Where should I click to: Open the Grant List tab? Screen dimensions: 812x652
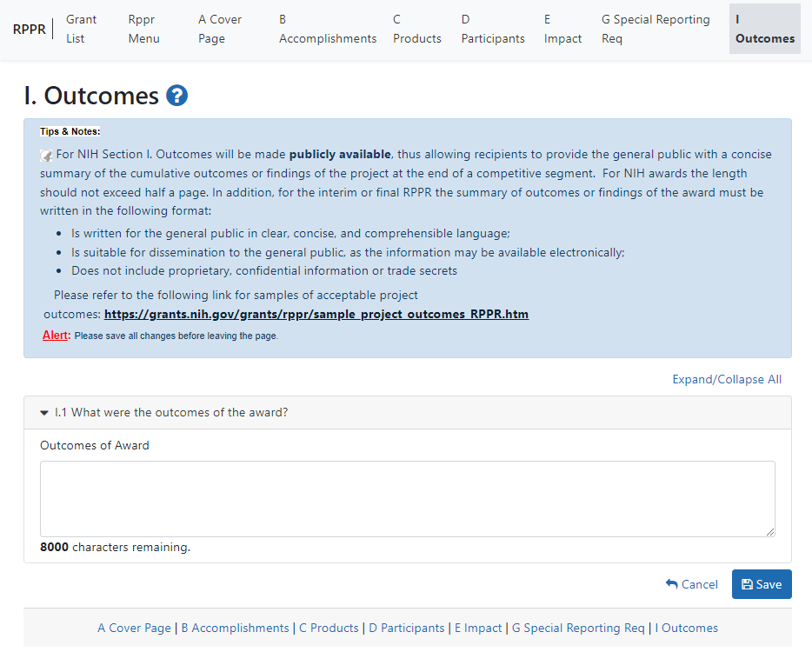[82, 29]
